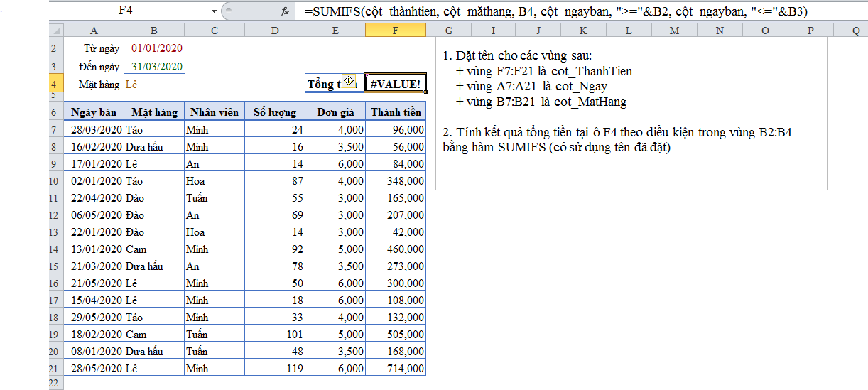Image resolution: width=868 pixels, height=390 pixels.
Task: Select column A header
Action: [94, 31]
